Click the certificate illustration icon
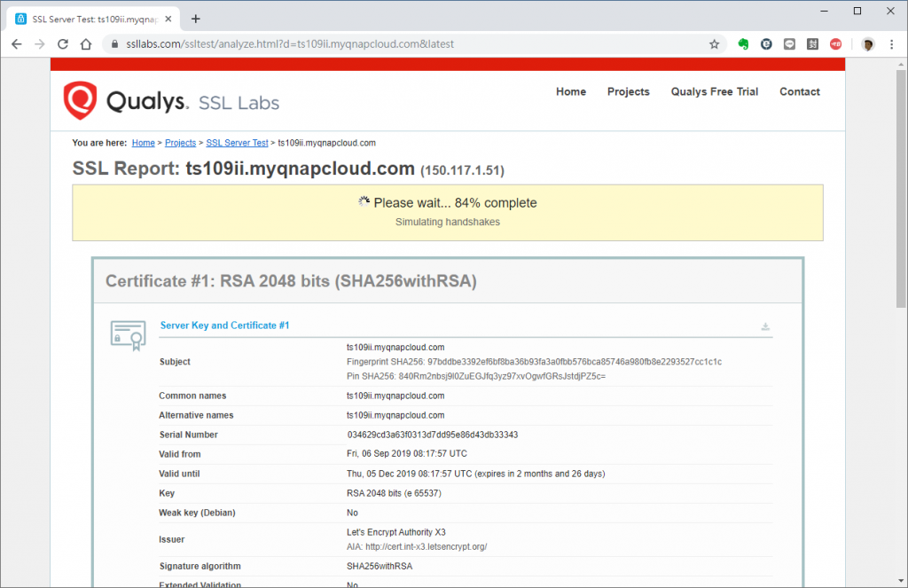The image size is (908, 588). pos(128,335)
